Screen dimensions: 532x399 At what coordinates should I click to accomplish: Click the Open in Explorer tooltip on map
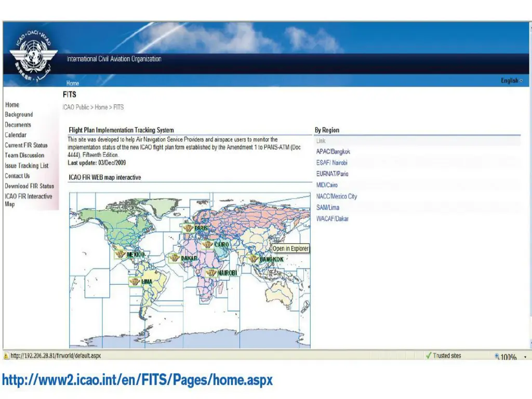point(290,249)
